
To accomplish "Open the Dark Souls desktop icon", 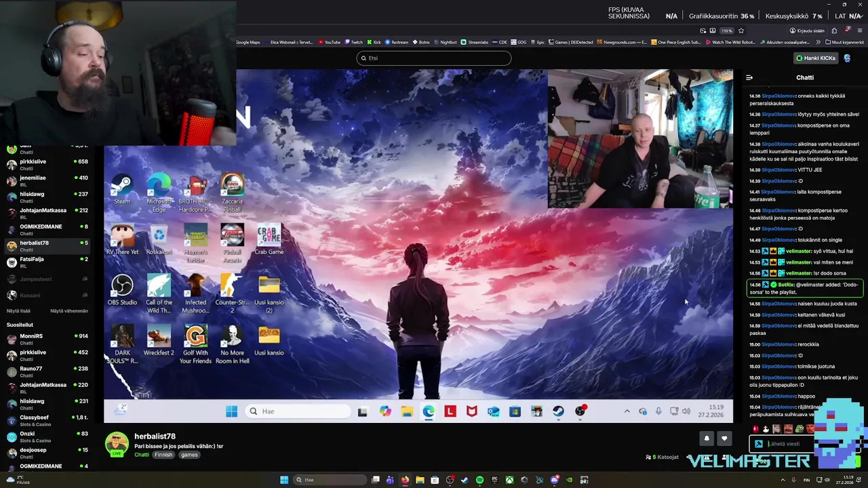I will point(122,344).
